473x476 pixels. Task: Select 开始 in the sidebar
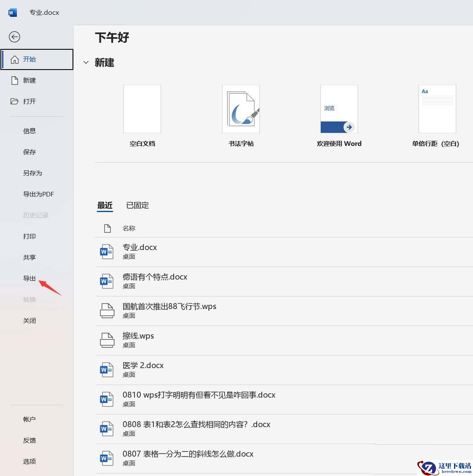pos(37,59)
